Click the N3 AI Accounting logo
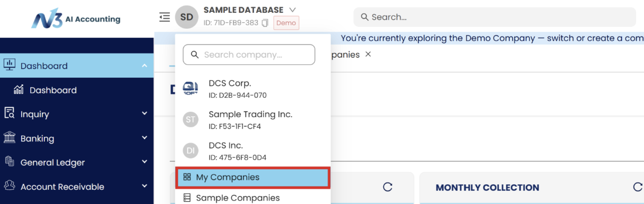This screenshot has width=644, height=204. pyautogui.click(x=76, y=19)
